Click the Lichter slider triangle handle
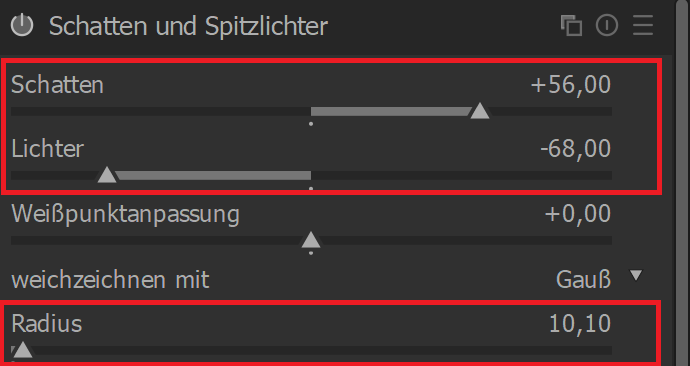 (106, 175)
